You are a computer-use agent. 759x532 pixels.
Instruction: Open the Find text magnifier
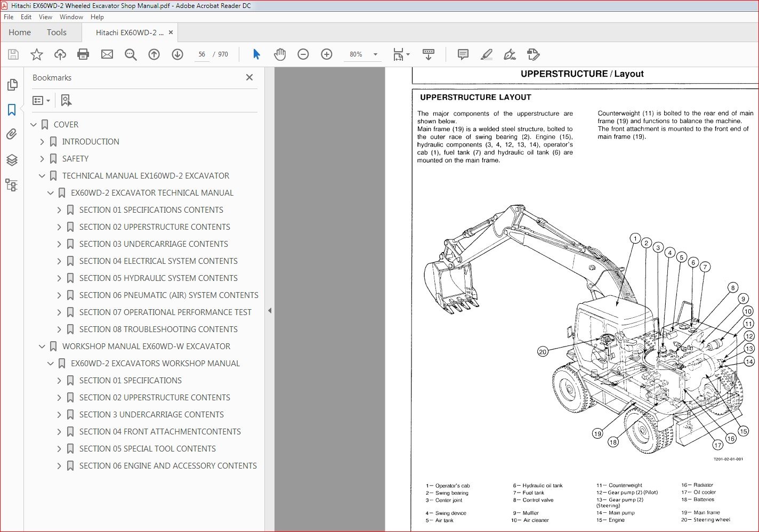click(131, 54)
